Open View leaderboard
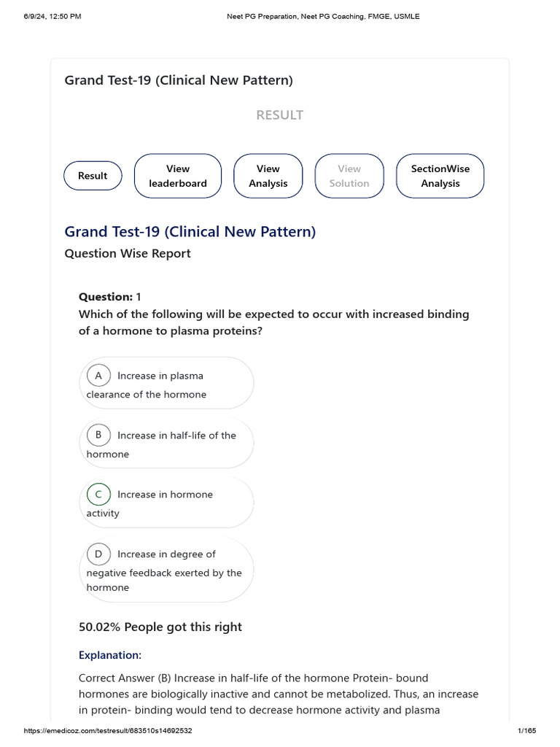 point(178,176)
